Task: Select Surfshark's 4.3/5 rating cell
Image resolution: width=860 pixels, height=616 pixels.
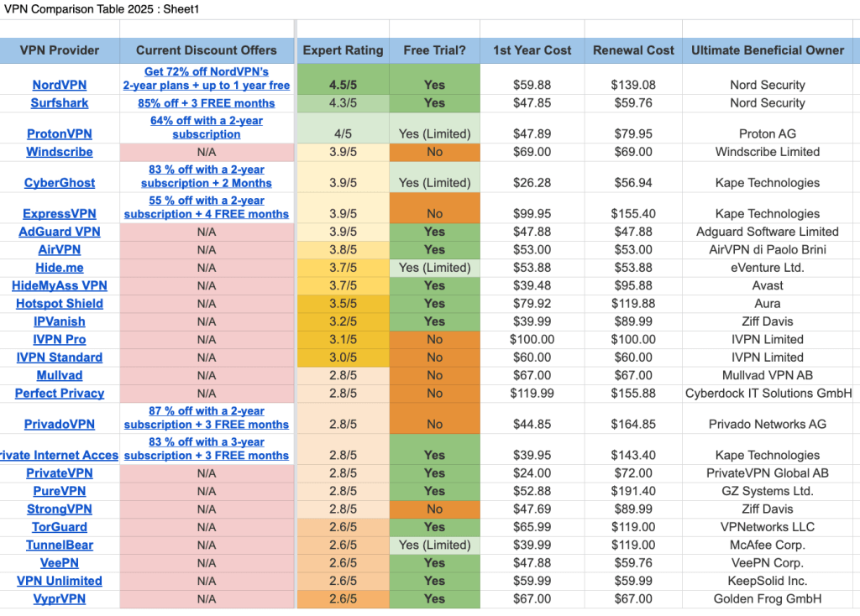Action: (x=343, y=103)
